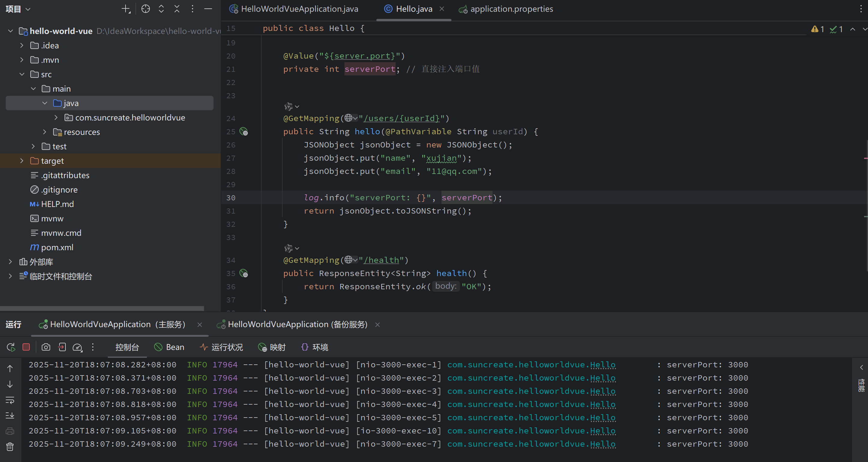This screenshot has width=868, height=462.
Task: Click the add plus icon in project header
Action: [126, 9]
